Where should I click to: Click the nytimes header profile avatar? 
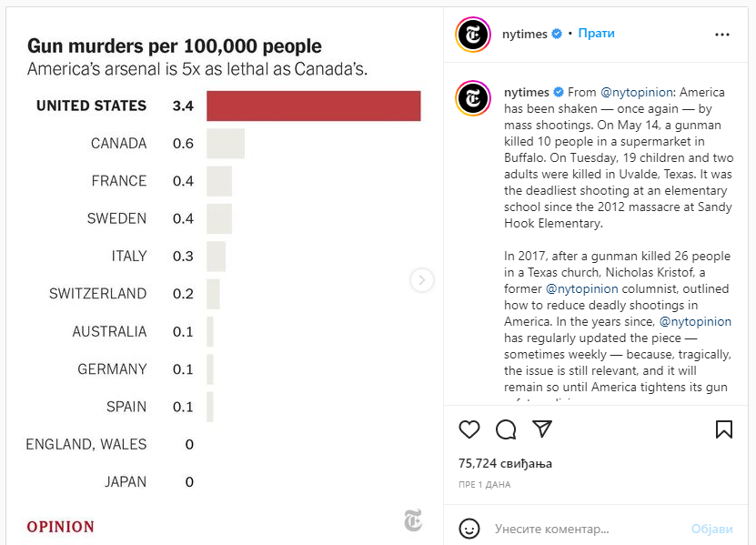click(474, 35)
